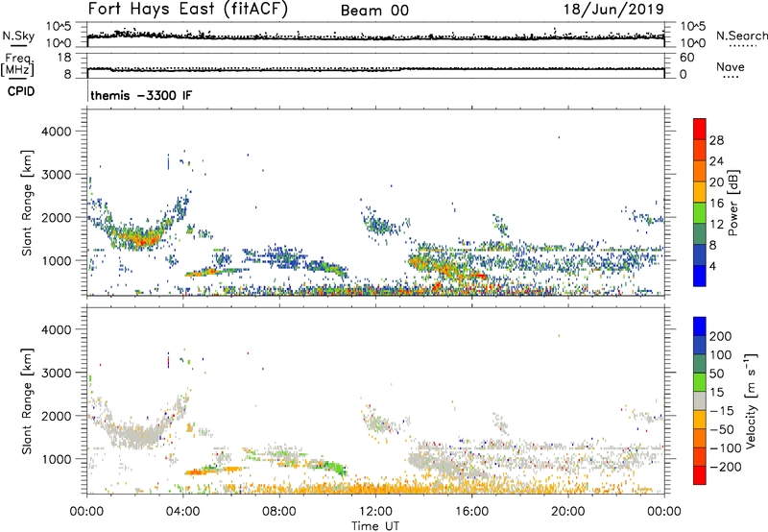Click the gray segment of the velocity color bar

click(700, 401)
